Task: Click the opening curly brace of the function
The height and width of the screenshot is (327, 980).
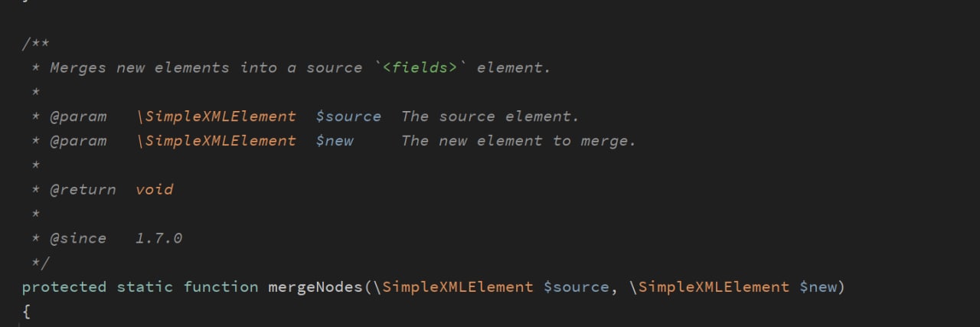Action: [26, 312]
